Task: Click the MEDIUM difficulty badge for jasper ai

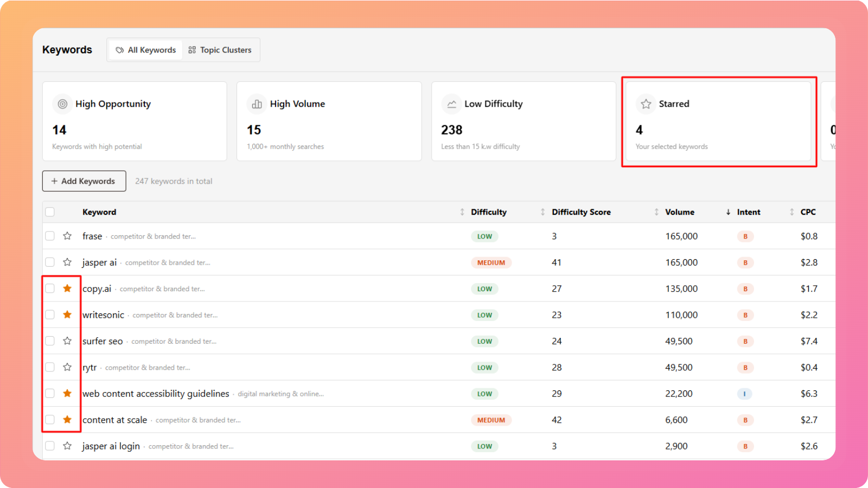Action: coord(491,262)
